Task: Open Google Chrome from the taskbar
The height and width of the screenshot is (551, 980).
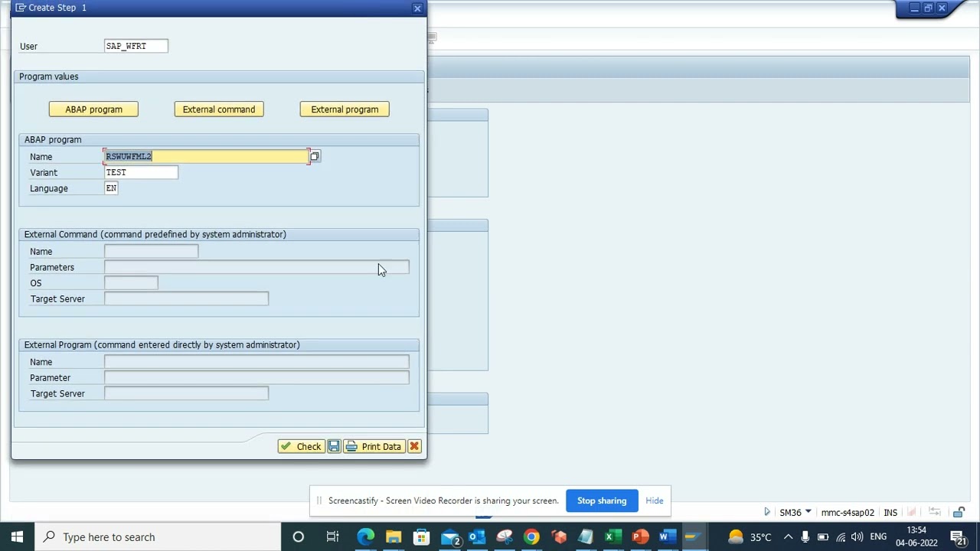Action: 531,537
